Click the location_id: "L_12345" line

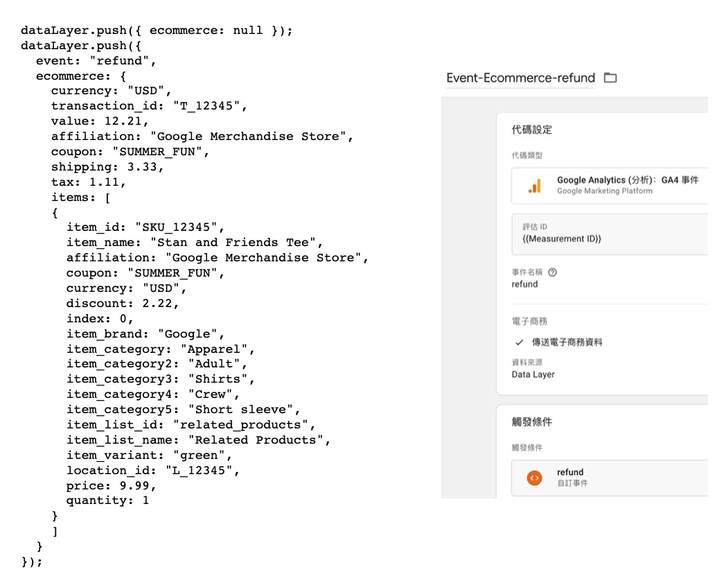(153, 470)
